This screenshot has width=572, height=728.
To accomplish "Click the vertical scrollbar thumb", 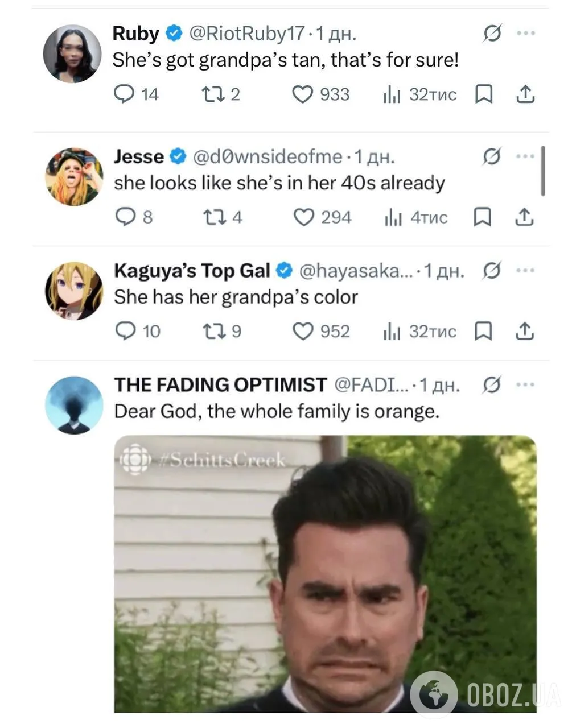I will (543, 171).
